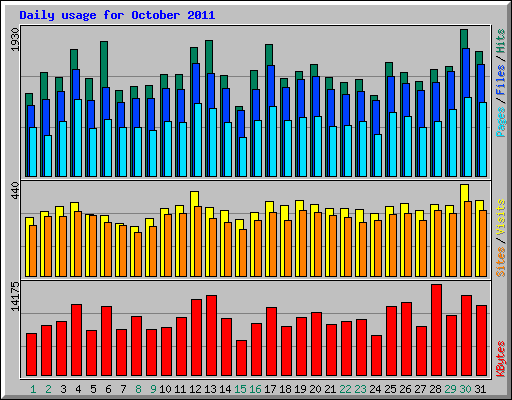Click day 21 on the x-axis
512x400 pixels.
pyautogui.click(x=330, y=389)
